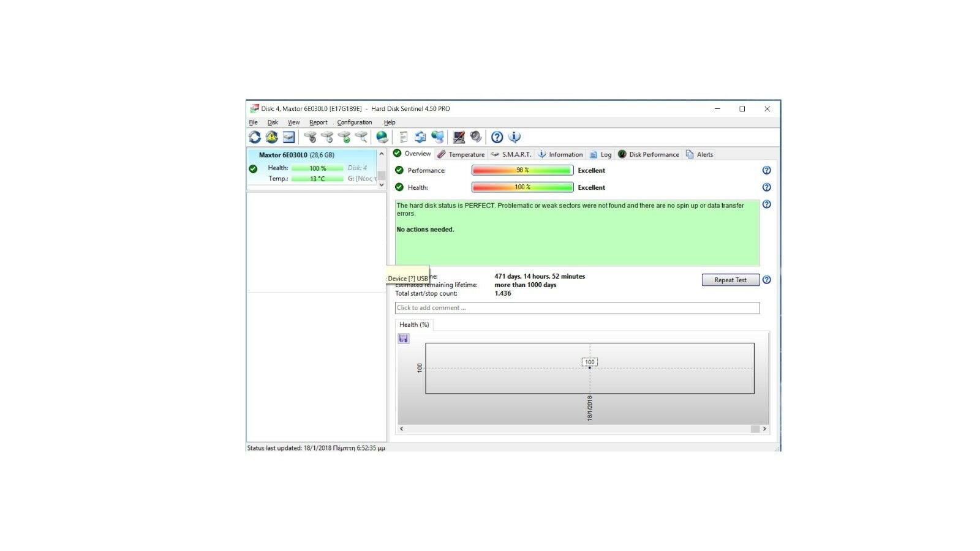Click the save floppy icon above health graph
Screen dimensions: 980x551
pos(404,339)
